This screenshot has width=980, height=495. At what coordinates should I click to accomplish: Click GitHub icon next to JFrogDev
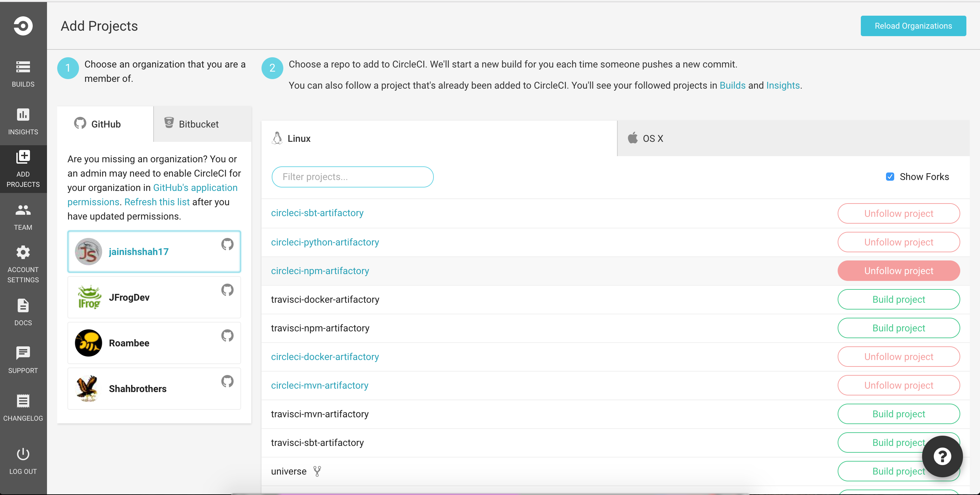click(227, 290)
